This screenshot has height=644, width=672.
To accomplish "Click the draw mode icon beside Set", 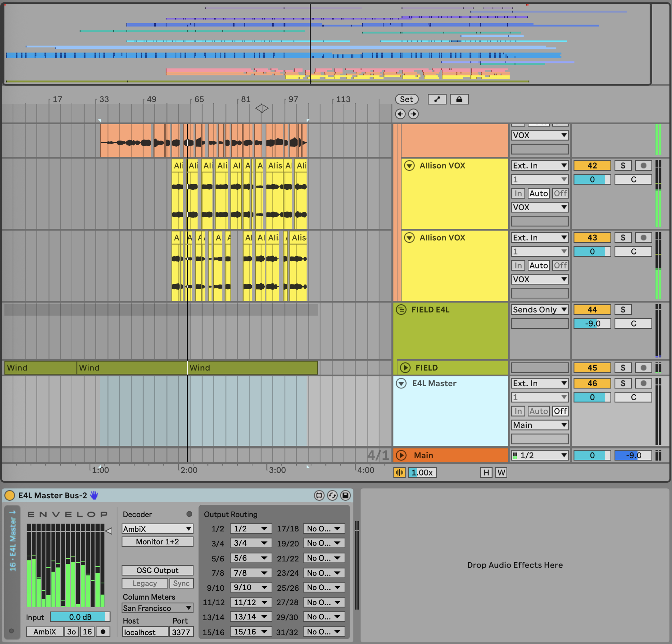I will [x=437, y=100].
